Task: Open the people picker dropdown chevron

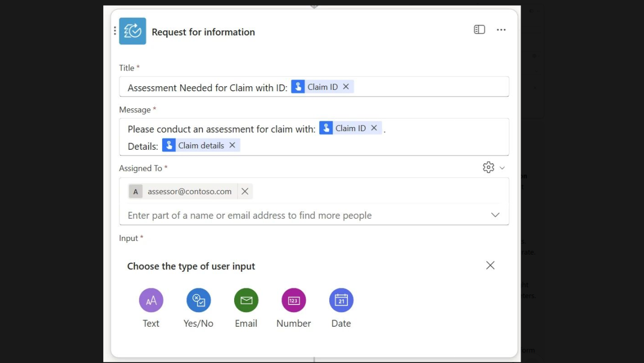Action: click(495, 214)
